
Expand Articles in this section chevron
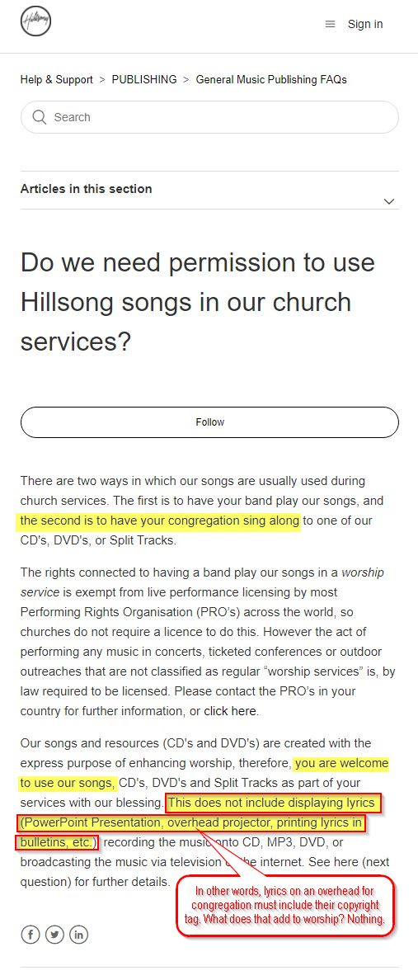389,201
